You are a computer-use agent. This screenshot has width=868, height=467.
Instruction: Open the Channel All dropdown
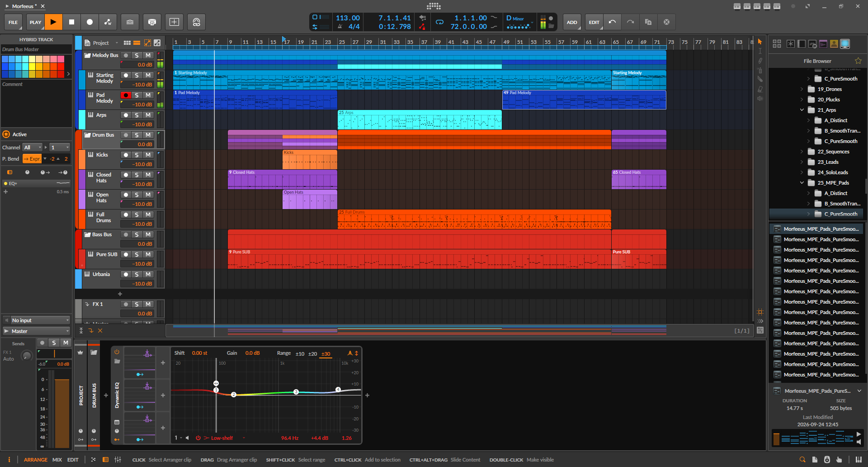coord(33,148)
